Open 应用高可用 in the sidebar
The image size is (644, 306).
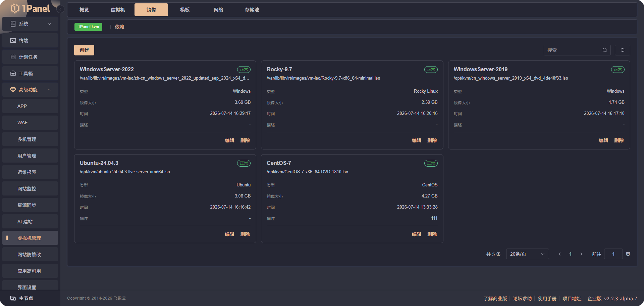pyautogui.click(x=30, y=271)
